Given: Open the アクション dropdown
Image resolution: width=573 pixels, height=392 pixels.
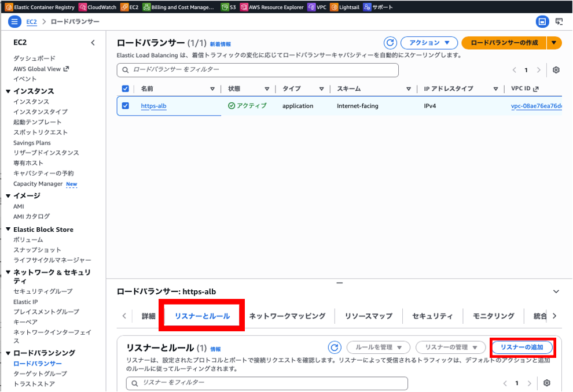Looking at the screenshot, I should (x=429, y=43).
